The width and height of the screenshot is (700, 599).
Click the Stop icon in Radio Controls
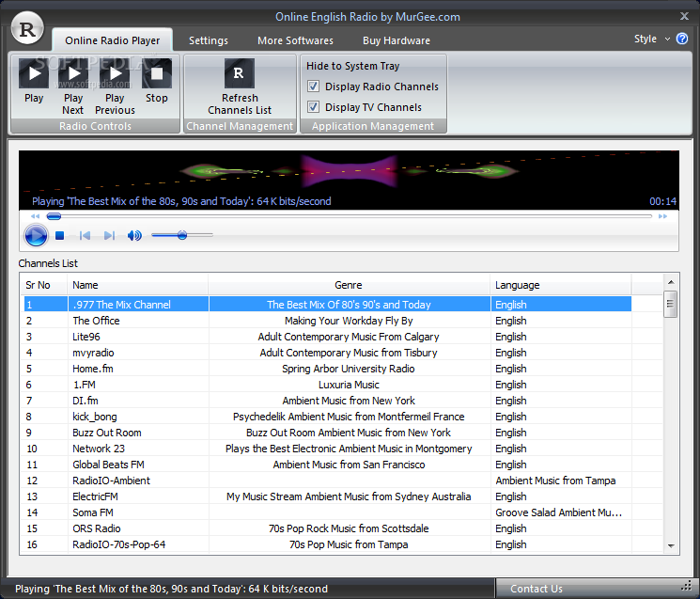point(157,73)
